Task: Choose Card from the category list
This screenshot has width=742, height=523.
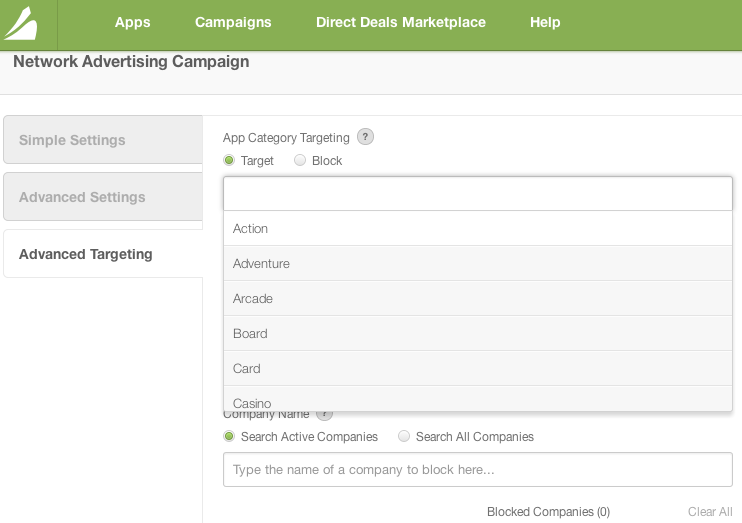Action: click(478, 368)
